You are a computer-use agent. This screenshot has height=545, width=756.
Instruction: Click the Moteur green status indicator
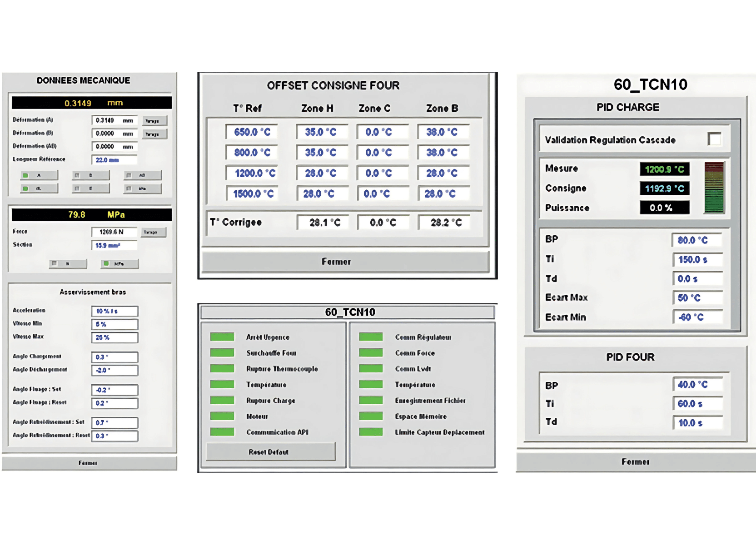click(x=222, y=416)
